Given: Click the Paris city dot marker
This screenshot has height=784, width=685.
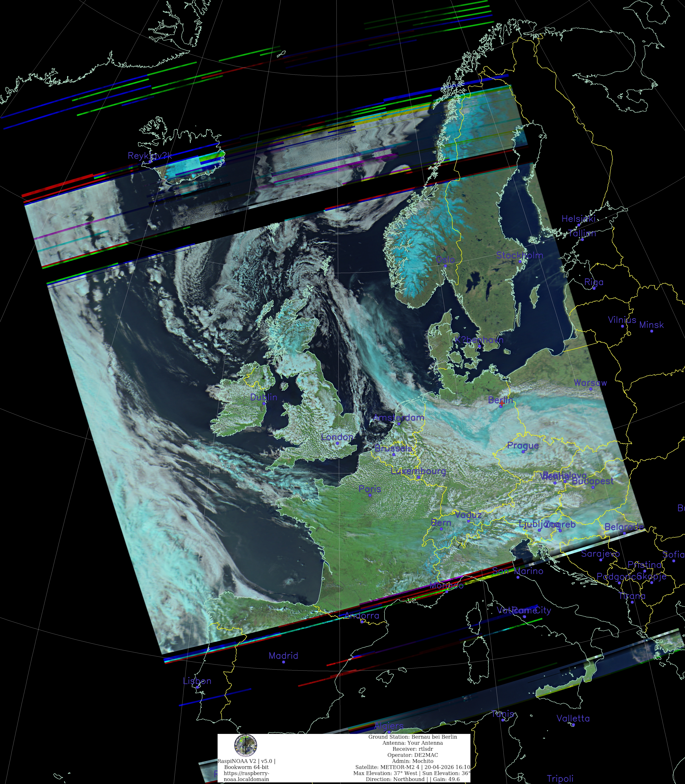Looking at the screenshot, I should click(370, 495).
